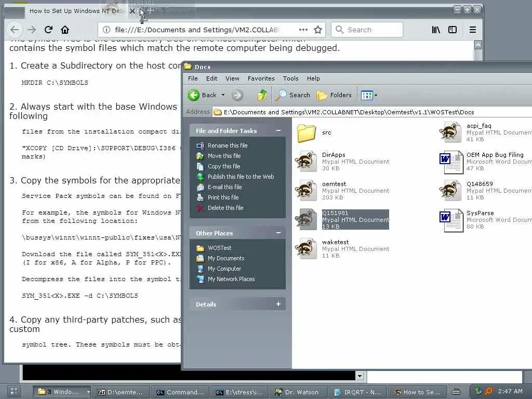The height and width of the screenshot is (399, 532).
Task: Open the browser home page
Action: (x=65, y=30)
